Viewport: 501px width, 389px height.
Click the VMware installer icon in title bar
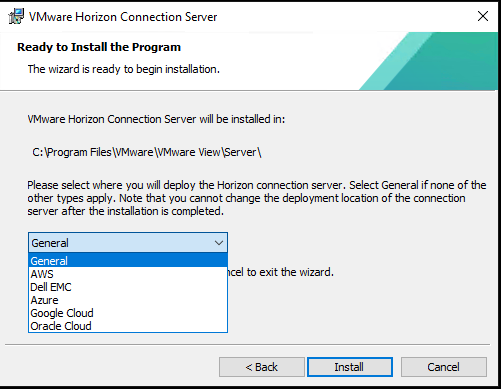point(16,16)
